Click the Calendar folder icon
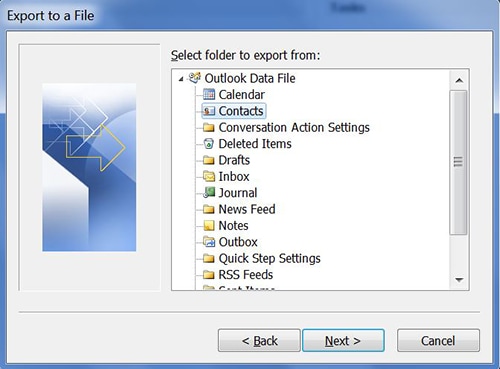This screenshot has height=369, width=500. click(209, 95)
